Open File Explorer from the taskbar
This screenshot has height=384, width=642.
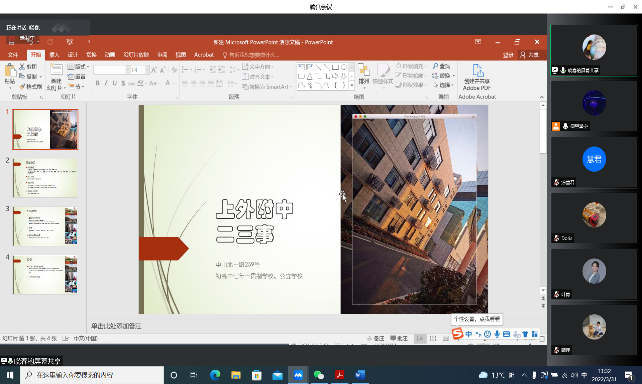click(x=236, y=375)
